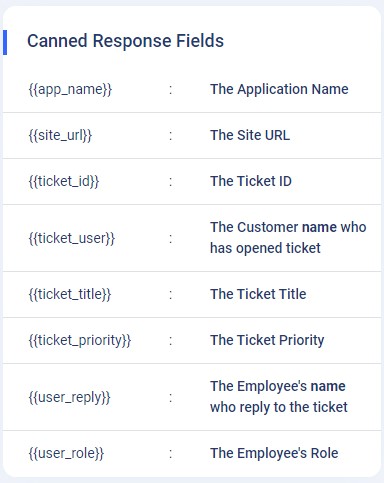This screenshot has height=483, width=384.
Task: Click the employee's name reply description
Action: (x=279, y=397)
